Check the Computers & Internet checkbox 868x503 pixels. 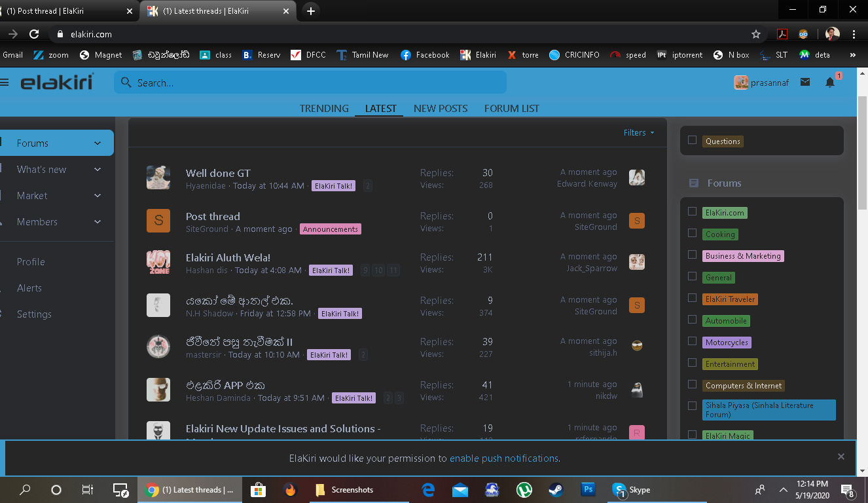tap(692, 384)
